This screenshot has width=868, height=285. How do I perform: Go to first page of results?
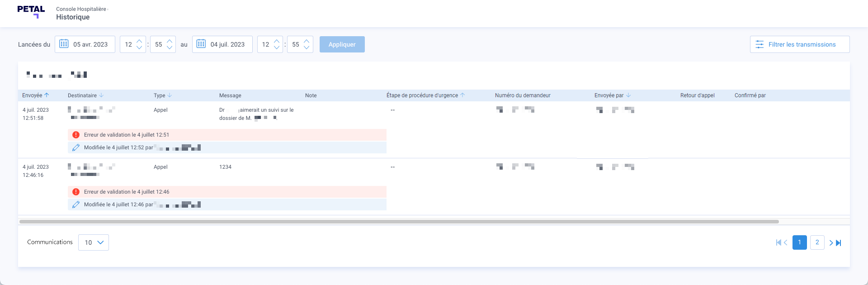point(778,242)
